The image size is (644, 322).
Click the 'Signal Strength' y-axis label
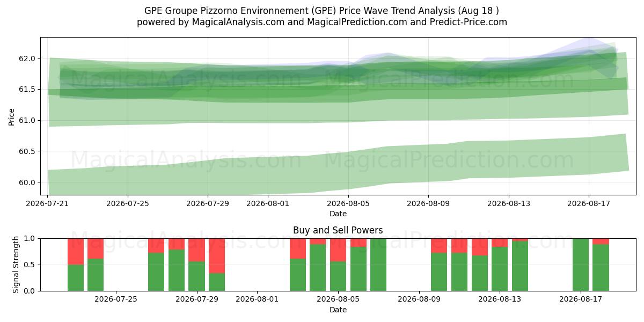(x=16, y=265)
